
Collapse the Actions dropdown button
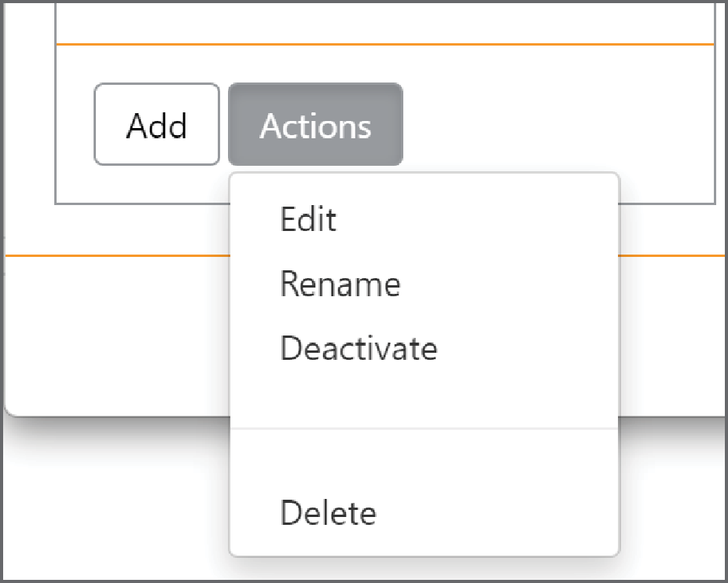pyautogui.click(x=316, y=124)
